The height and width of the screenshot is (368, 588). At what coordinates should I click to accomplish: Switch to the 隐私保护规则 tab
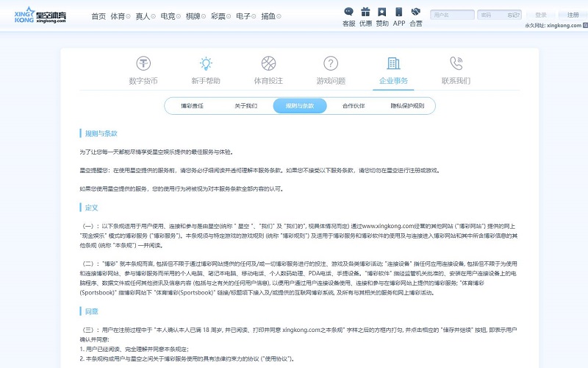pyautogui.click(x=407, y=106)
